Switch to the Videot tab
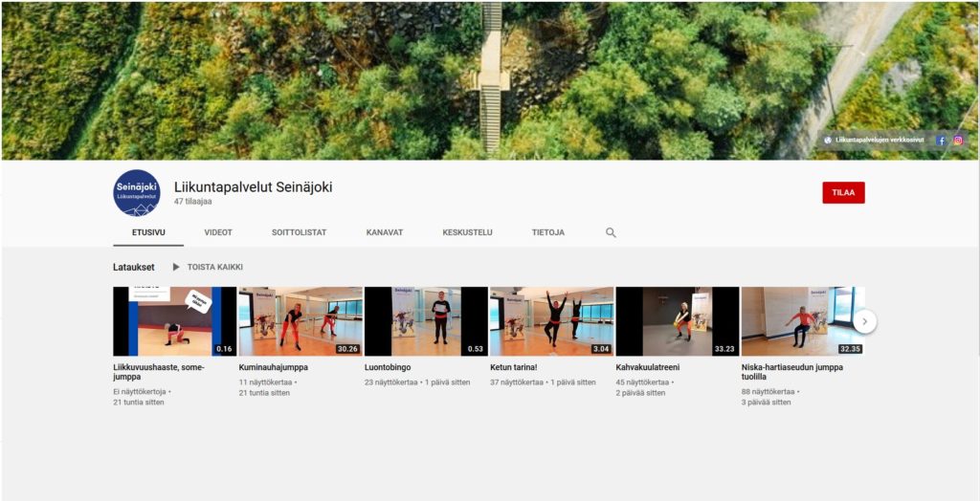 point(217,232)
